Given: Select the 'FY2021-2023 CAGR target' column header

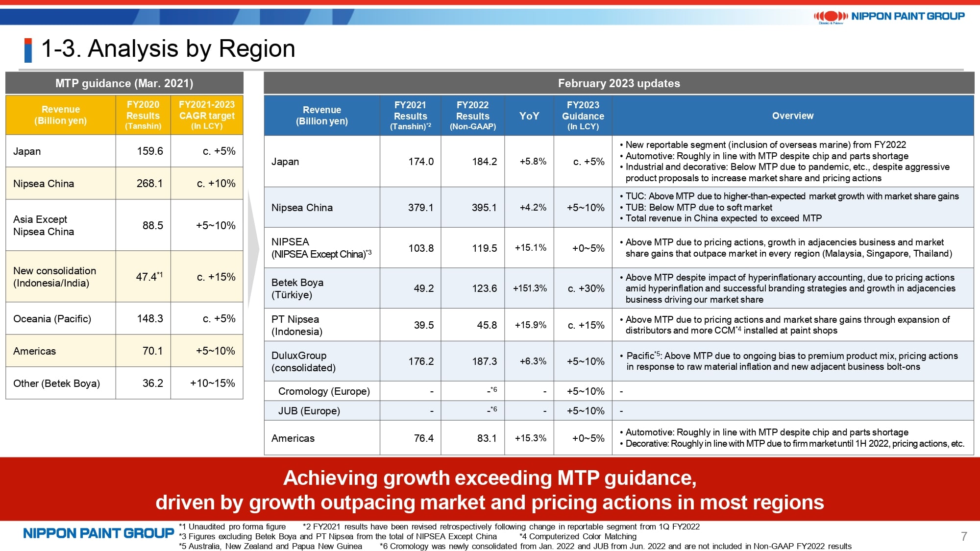Looking at the screenshot, I should 207,115.
